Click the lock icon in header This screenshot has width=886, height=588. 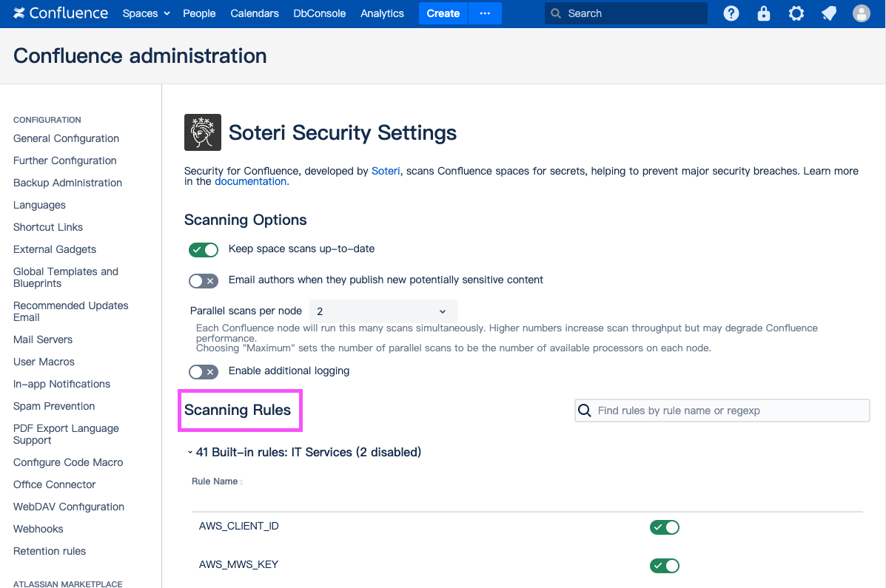coord(764,13)
